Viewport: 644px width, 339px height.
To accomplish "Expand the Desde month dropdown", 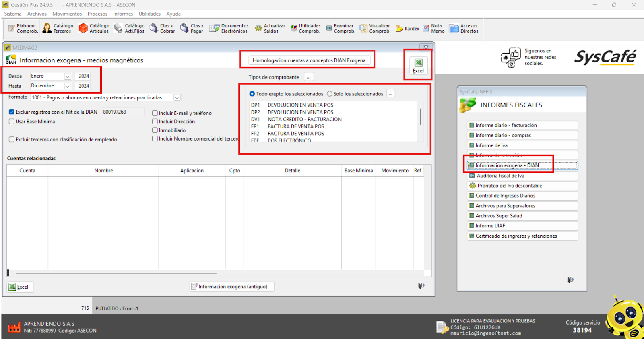I will (68, 76).
